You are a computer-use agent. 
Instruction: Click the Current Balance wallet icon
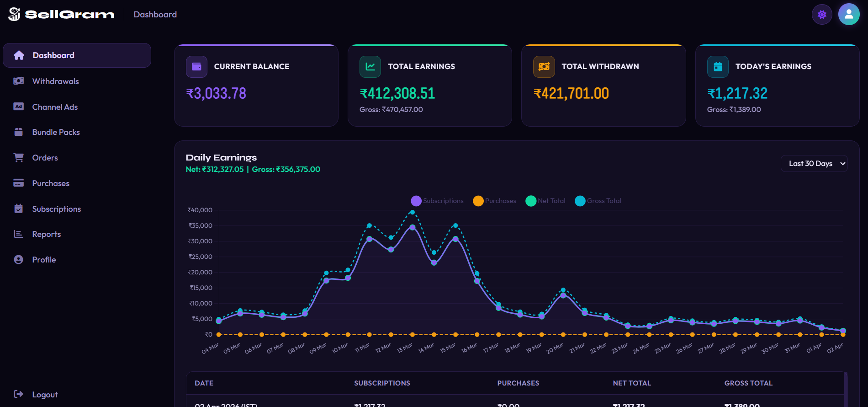click(x=196, y=67)
